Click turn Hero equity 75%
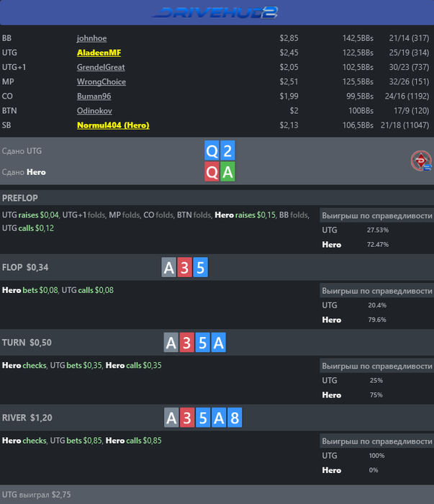 [x=376, y=395]
